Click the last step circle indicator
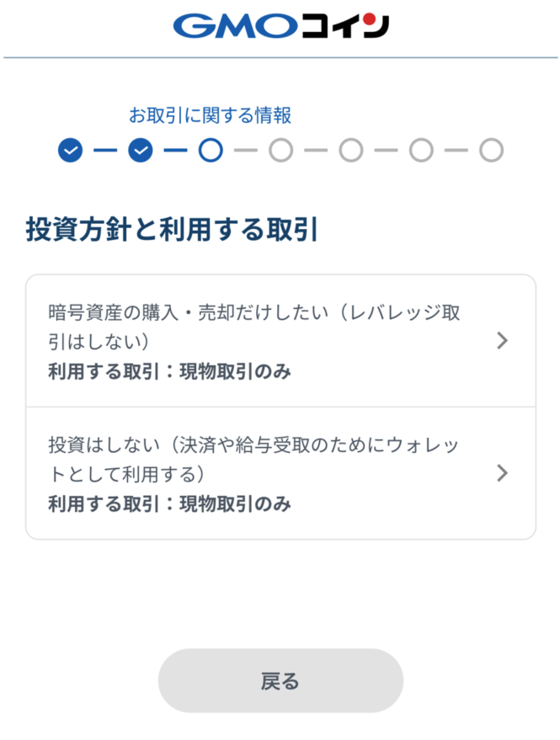 point(492,151)
